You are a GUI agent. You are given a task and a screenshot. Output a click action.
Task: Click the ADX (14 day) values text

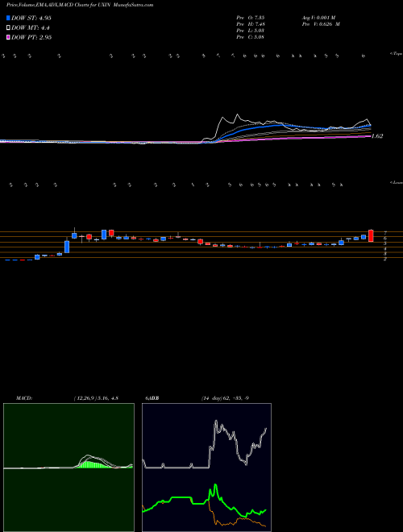225,398
